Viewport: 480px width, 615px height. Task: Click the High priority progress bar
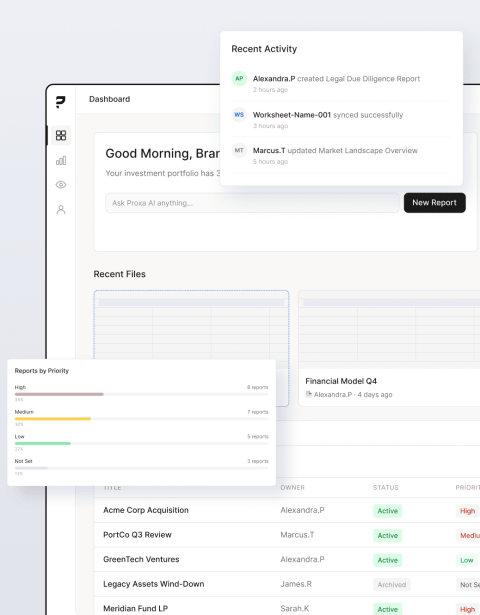(59, 394)
